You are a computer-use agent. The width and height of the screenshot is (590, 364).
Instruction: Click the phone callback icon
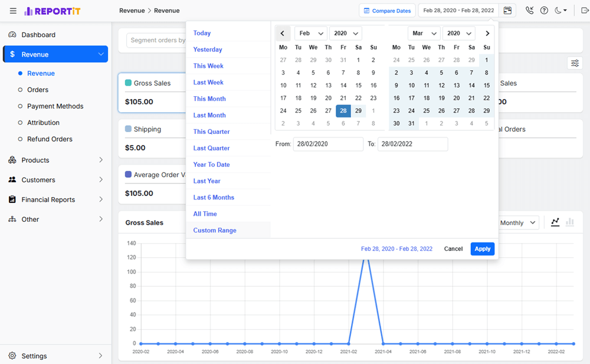[x=529, y=11]
